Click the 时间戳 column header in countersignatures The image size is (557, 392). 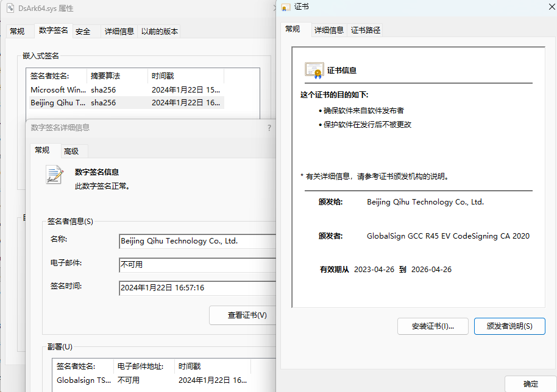tap(213, 366)
